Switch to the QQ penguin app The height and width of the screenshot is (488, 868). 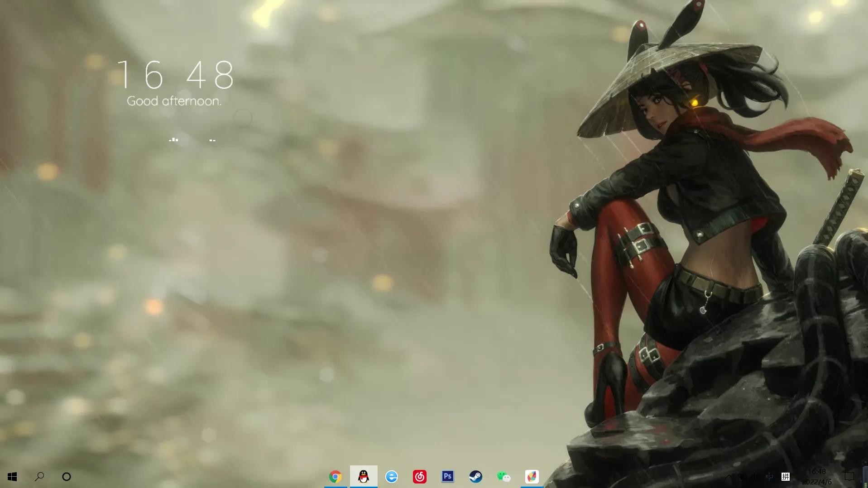coord(364,477)
